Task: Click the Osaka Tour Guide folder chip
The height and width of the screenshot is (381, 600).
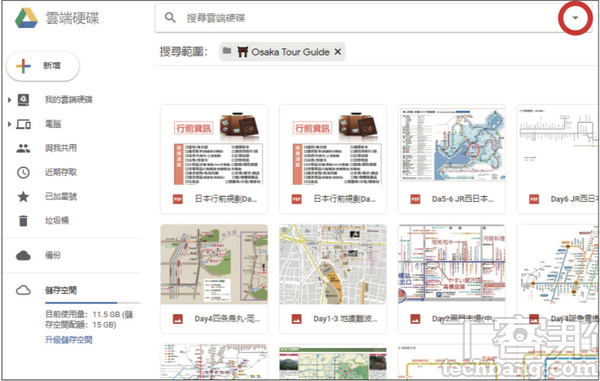Action: click(282, 52)
